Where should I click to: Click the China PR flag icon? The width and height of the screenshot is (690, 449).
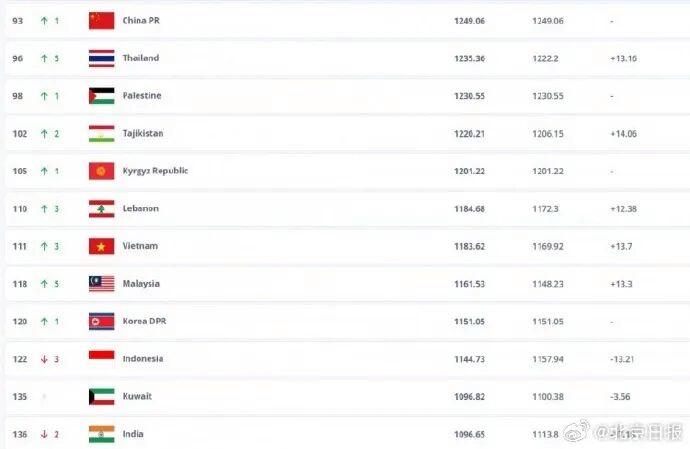[x=101, y=20]
